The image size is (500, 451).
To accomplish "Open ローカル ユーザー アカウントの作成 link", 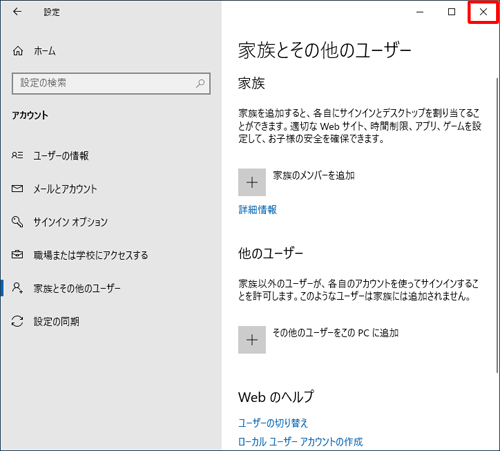I will point(300,442).
